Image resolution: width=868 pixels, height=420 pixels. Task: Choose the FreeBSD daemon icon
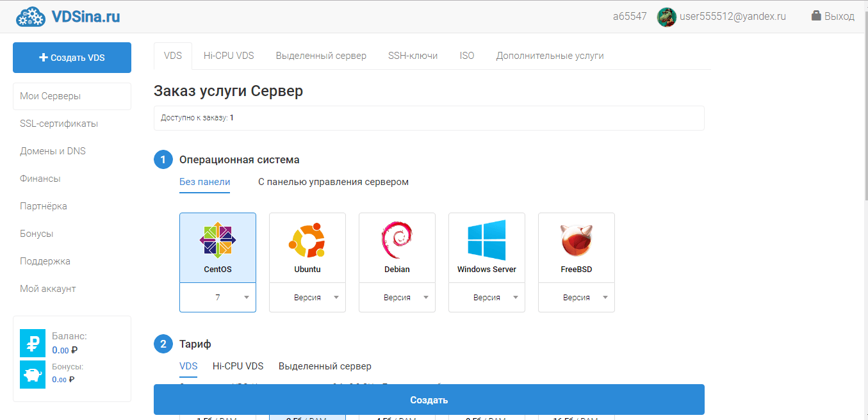coord(577,239)
